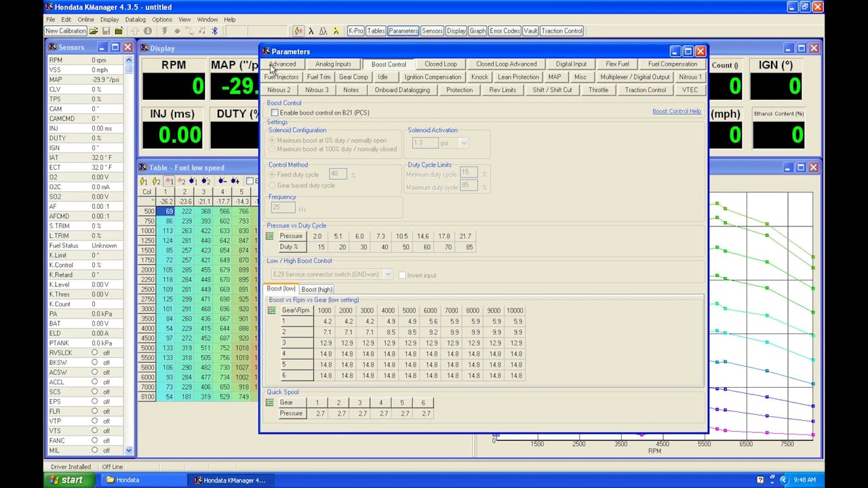
Task: Open the Solenoid Activation units dropdown
Action: point(463,143)
